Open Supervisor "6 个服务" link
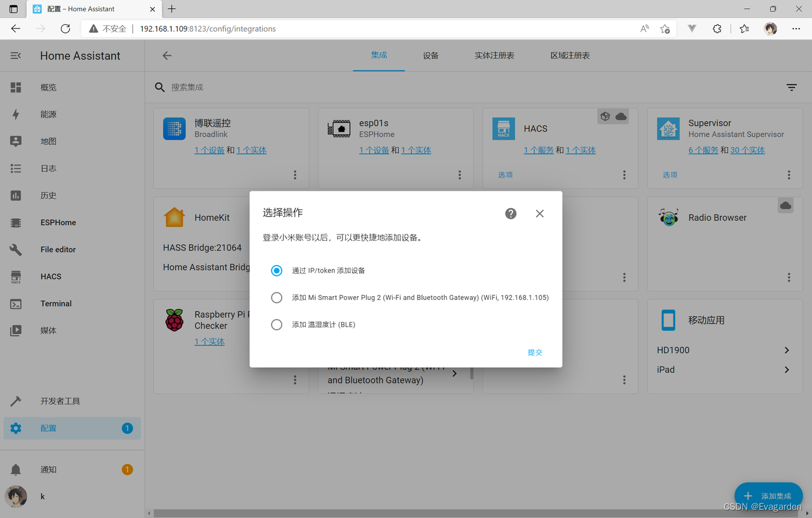Image resolution: width=812 pixels, height=518 pixels. pos(704,150)
